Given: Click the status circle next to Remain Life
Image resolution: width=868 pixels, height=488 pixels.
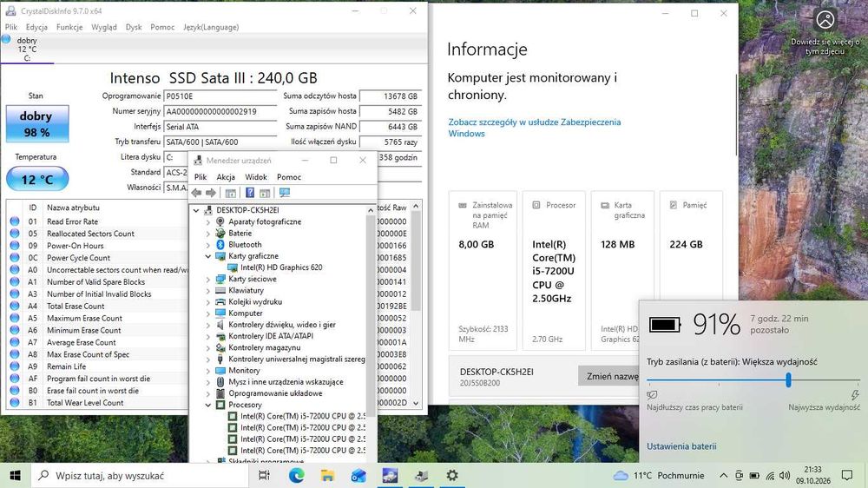Looking at the screenshot, I should pos(15,366).
